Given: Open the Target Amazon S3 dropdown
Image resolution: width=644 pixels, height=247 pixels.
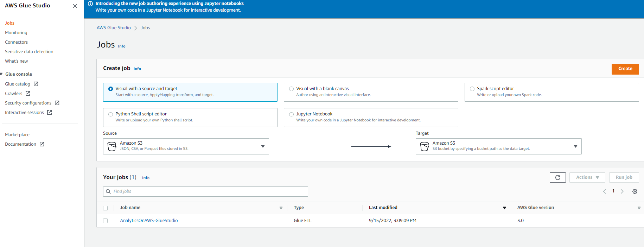Looking at the screenshot, I should pos(498,146).
